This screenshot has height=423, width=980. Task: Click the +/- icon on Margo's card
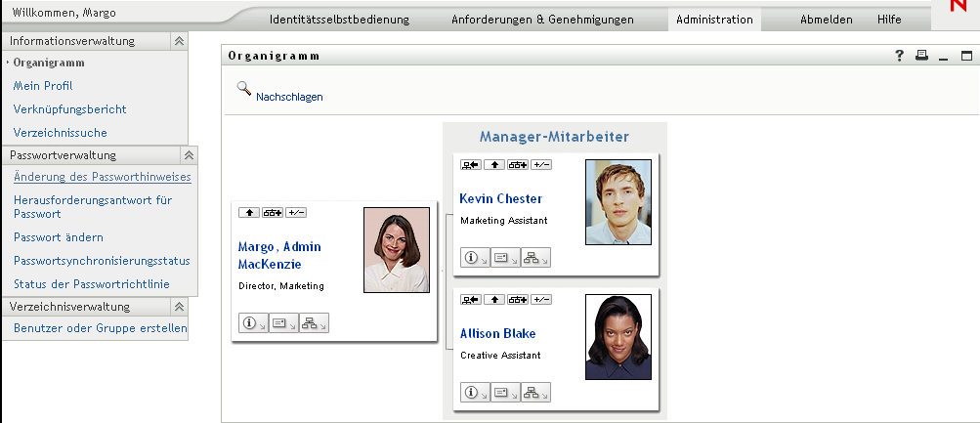tap(296, 212)
